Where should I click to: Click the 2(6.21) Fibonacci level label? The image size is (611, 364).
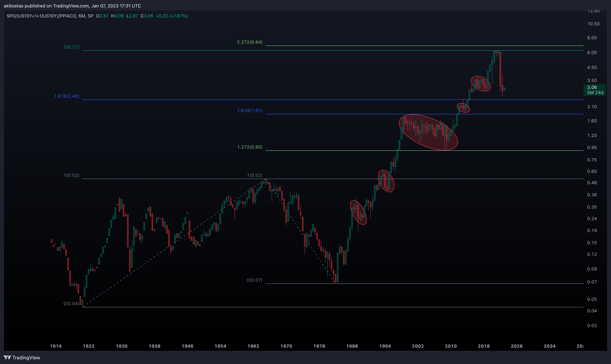71,47
